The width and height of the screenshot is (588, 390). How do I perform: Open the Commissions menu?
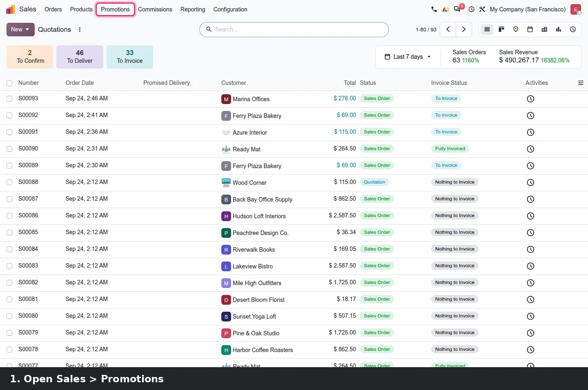(155, 9)
